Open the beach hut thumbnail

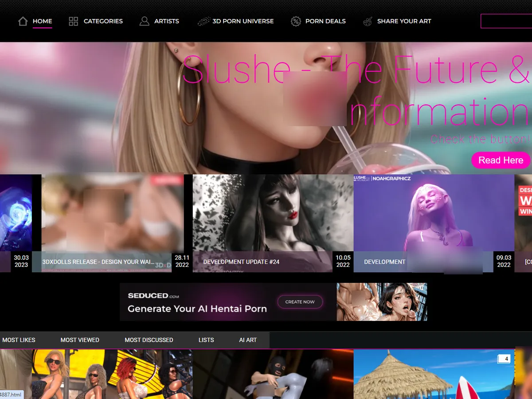pos(434,374)
